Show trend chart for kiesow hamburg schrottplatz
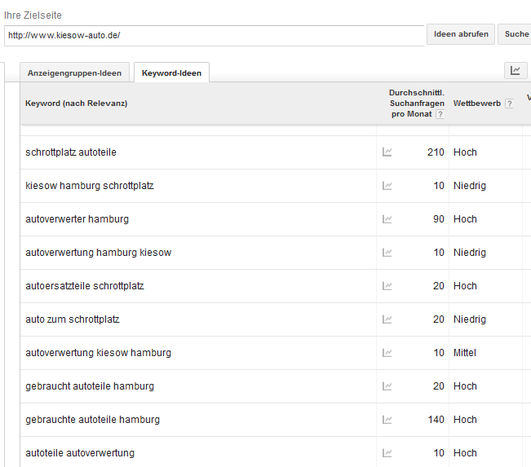Image resolution: width=531 pixels, height=467 pixels. coord(387,186)
